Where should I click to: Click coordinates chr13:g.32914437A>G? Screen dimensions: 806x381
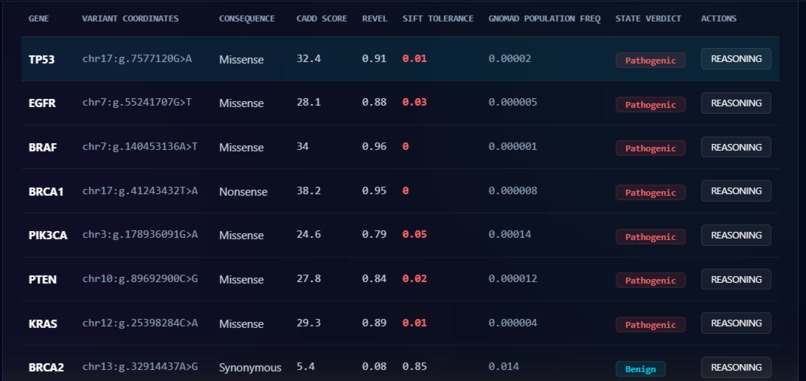(140, 367)
